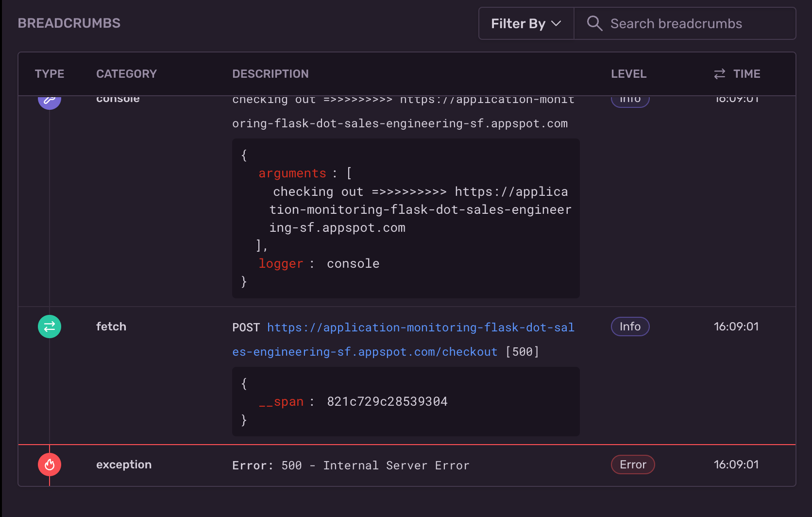The width and height of the screenshot is (812, 517).
Task: Open the Filter By dropdown
Action: coord(526,23)
